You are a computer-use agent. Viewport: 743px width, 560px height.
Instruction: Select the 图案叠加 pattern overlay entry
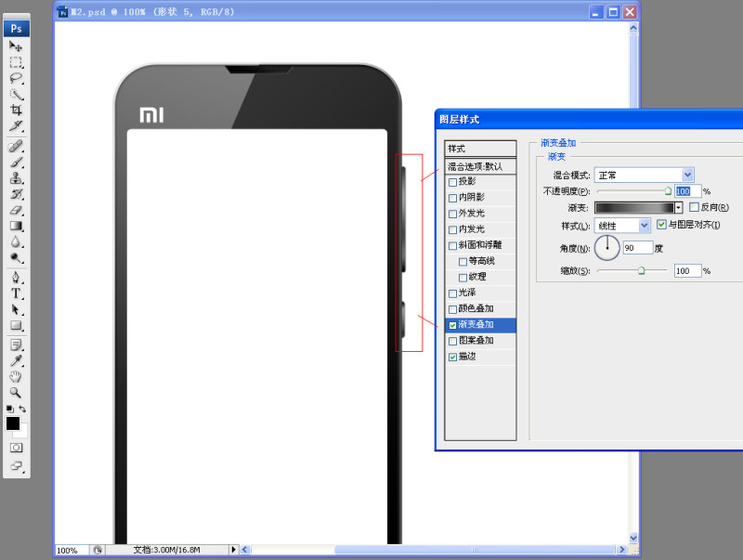(x=480, y=341)
